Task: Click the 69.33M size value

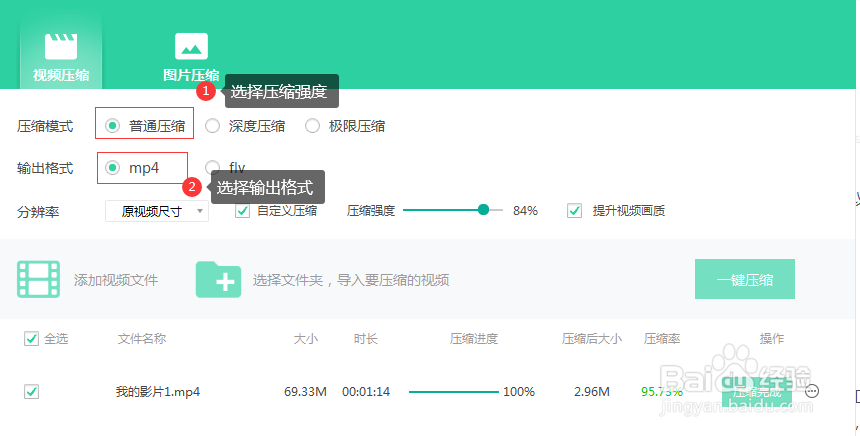Action: (x=305, y=392)
